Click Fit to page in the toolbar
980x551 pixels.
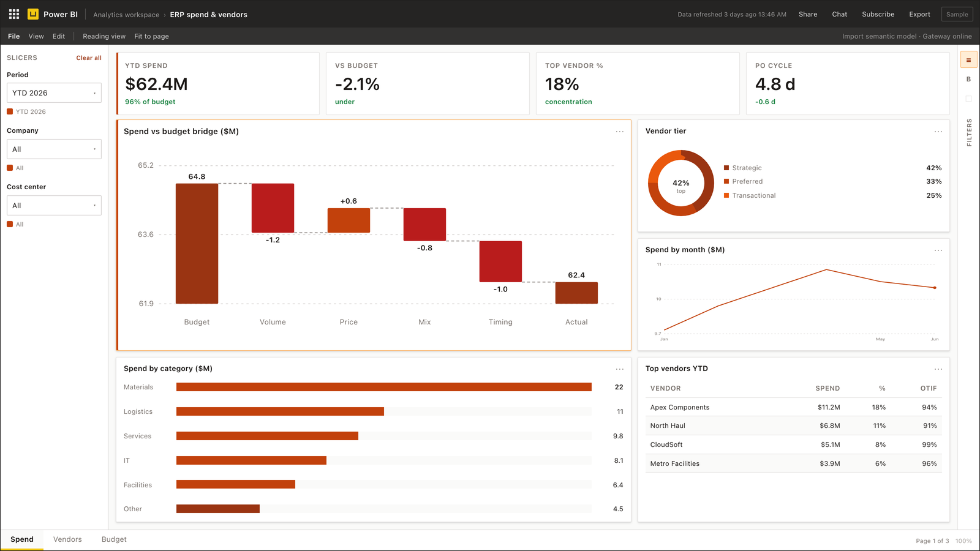151,36
